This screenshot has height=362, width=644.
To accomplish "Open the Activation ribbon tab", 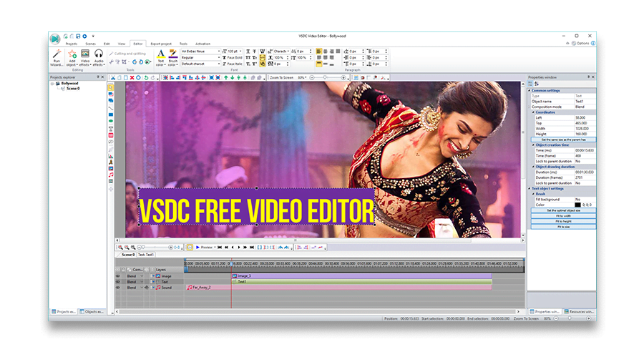I will pos(203,44).
